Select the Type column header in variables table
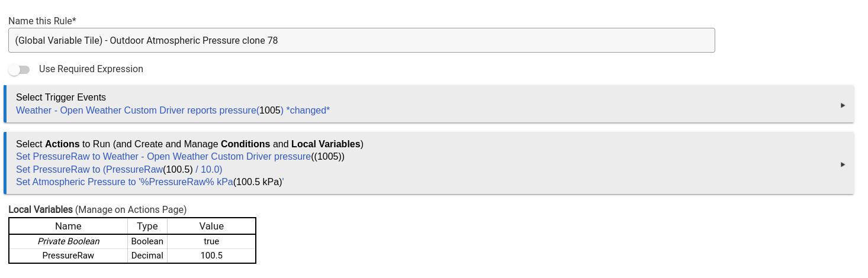This screenshot has height=278, width=868. (x=147, y=226)
